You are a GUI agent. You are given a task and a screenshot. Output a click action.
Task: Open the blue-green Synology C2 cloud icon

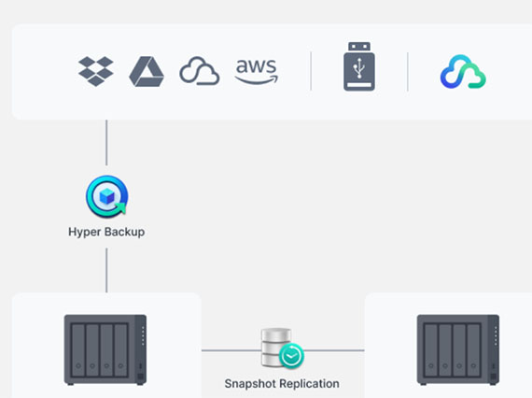pos(463,72)
